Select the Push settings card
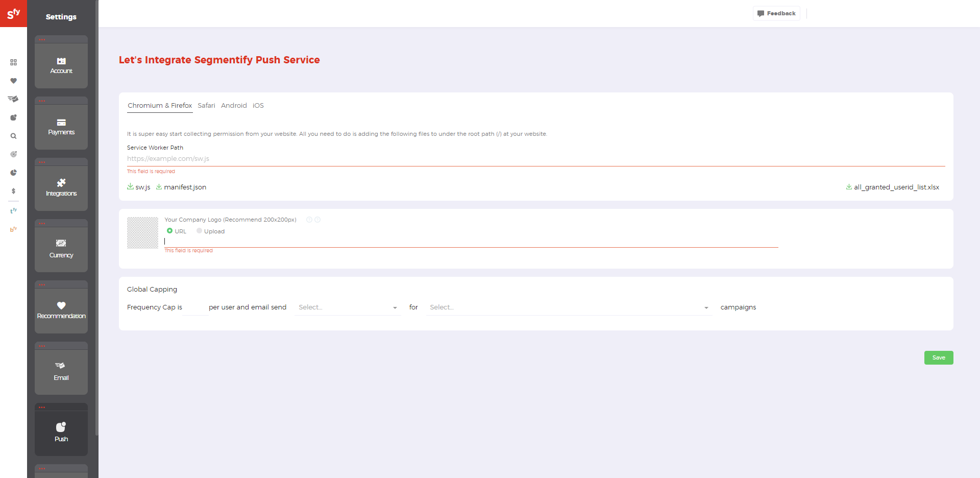 click(61, 429)
